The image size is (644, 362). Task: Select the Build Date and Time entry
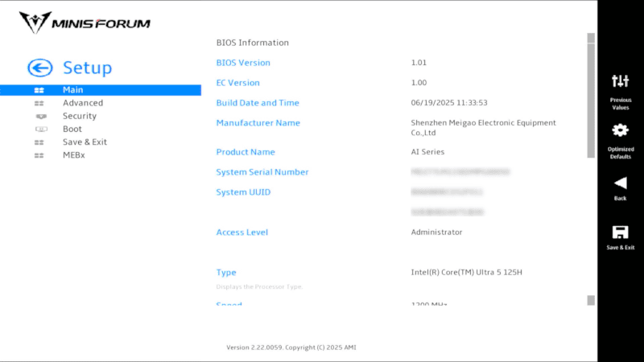[258, 103]
